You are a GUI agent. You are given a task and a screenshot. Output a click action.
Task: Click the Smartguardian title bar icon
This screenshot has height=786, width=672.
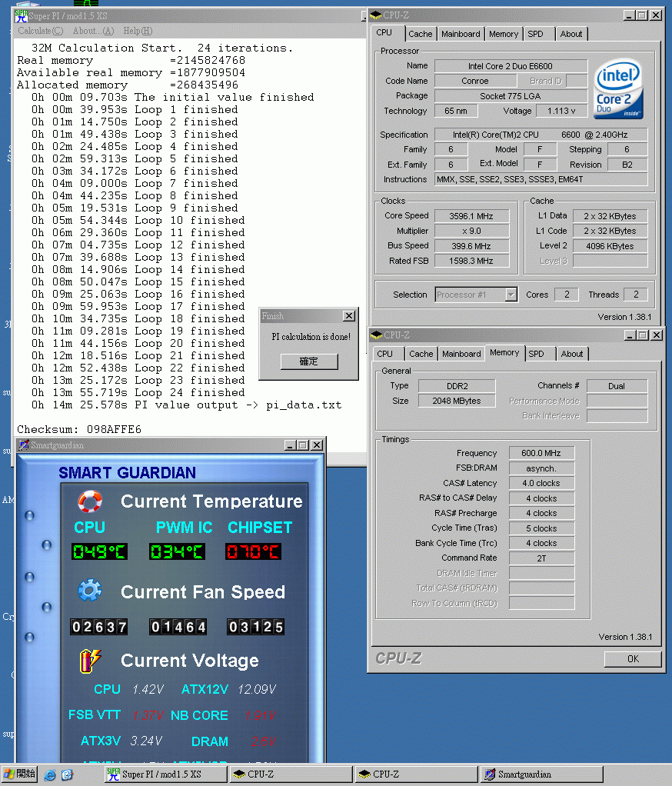point(24,445)
